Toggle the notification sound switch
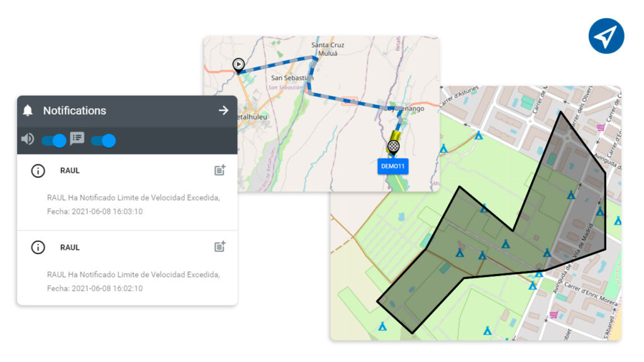This screenshot has height=362, width=644. tap(54, 141)
